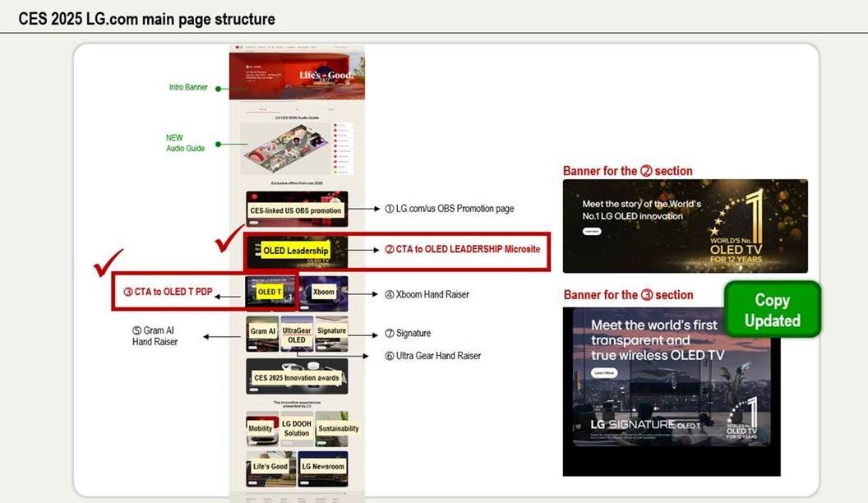This screenshot has height=503, width=868.
Task: Click the Copy Updated green badge
Action: coord(772,310)
